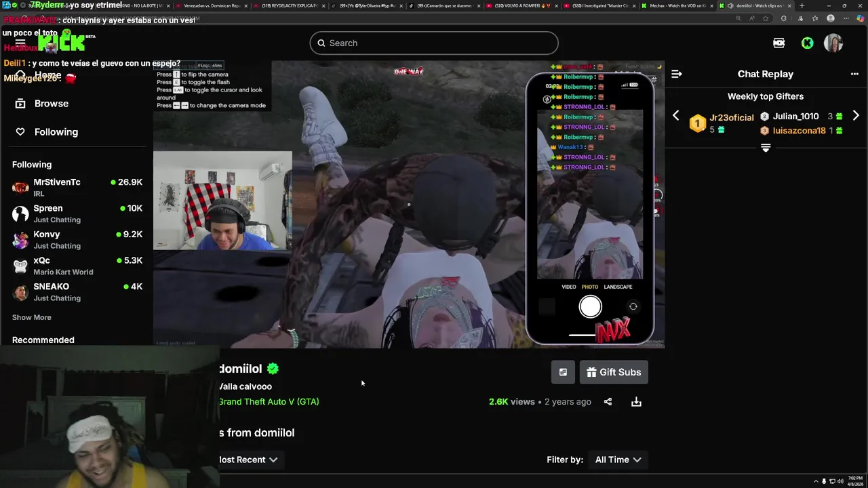Bookmark this page with star icon
Image resolution: width=868 pixels, height=488 pixels.
[766, 18]
